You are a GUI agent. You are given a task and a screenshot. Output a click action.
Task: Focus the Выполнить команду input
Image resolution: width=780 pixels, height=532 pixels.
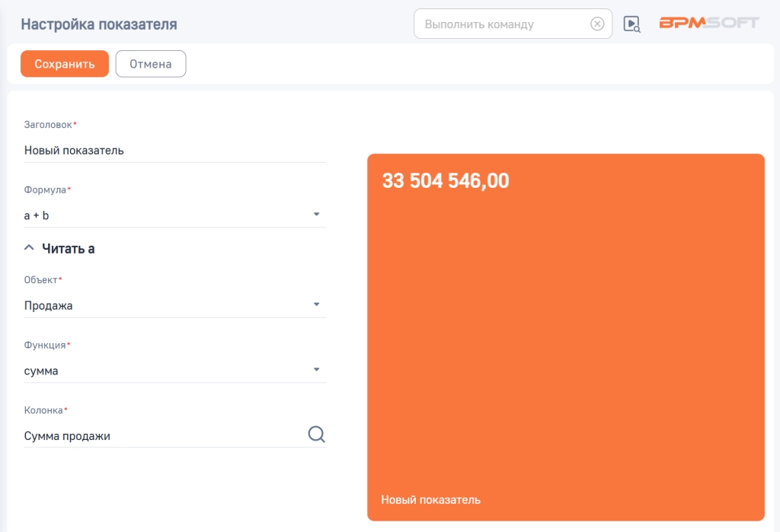[x=503, y=24]
